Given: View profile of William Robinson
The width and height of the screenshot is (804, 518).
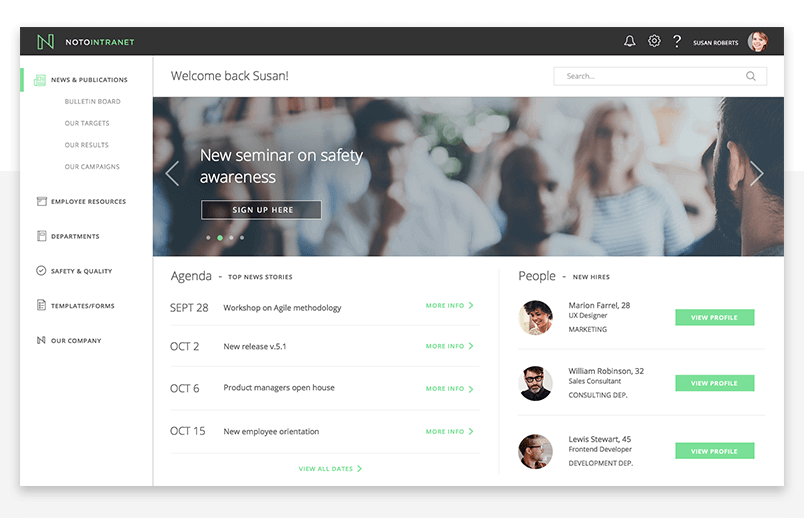Looking at the screenshot, I should [x=715, y=383].
